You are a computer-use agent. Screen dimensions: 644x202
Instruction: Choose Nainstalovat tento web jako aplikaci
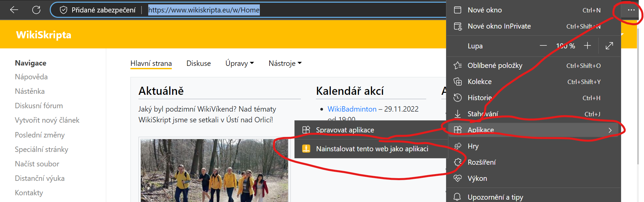pyautogui.click(x=371, y=149)
